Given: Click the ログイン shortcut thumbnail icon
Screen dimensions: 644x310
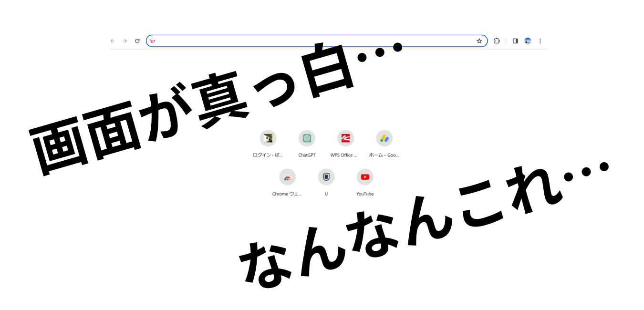Looking at the screenshot, I should (x=268, y=138).
